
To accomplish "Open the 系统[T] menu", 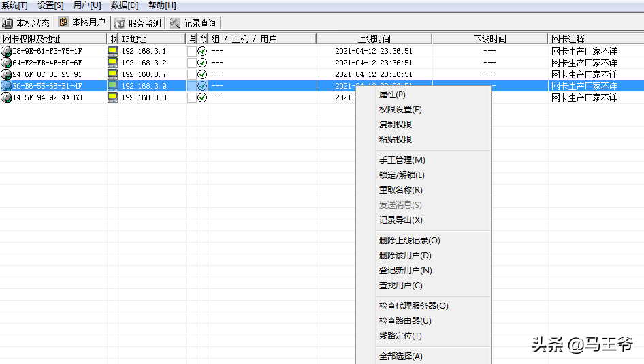I will pyautogui.click(x=14, y=5).
